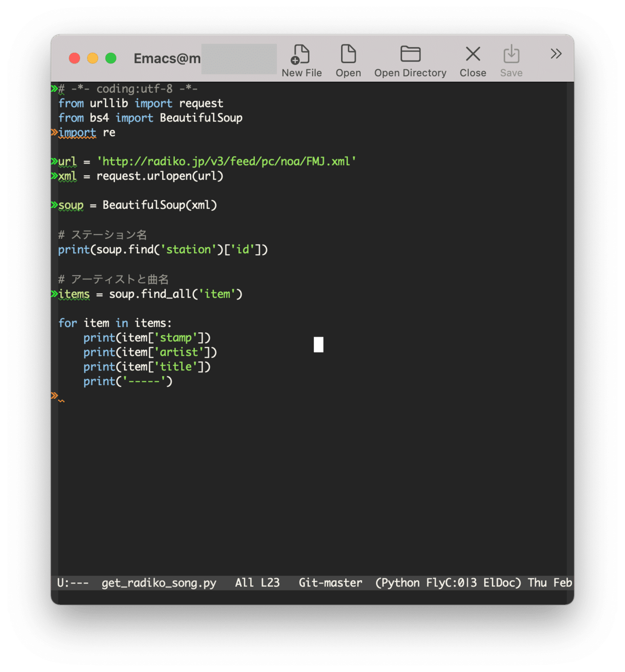Click the fringe marker beside the url line
The width and height of the screenshot is (625, 672).
(53, 161)
